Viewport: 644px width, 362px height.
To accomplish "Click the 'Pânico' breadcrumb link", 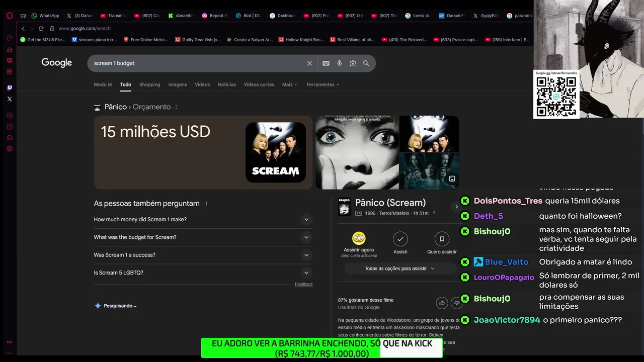I will click(115, 107).
